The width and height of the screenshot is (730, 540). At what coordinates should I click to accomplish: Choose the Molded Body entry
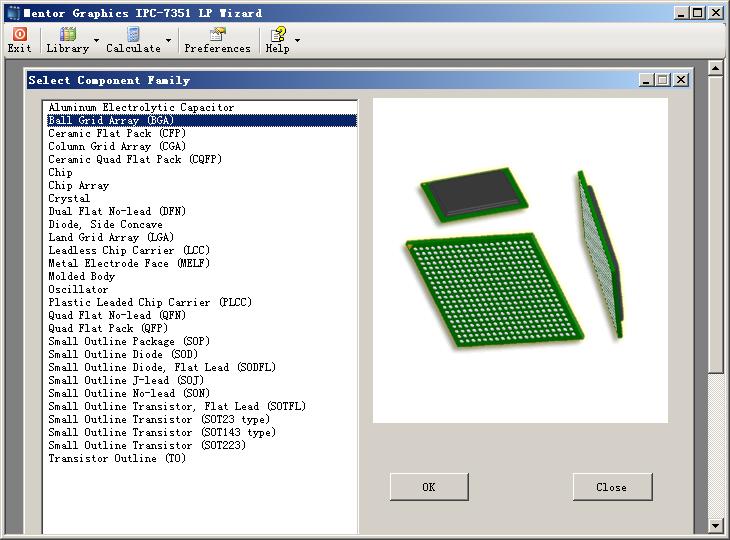[x=202, y=277]
